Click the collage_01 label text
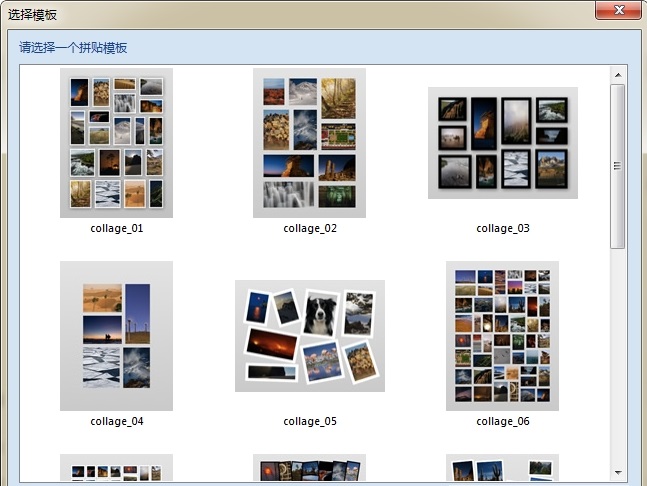647x486 pixels. [117, 229]
